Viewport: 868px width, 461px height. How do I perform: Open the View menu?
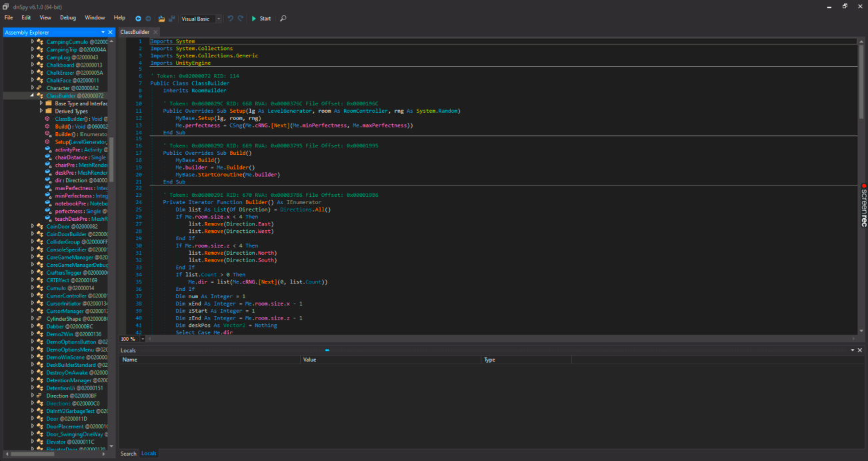pos(45,18)
